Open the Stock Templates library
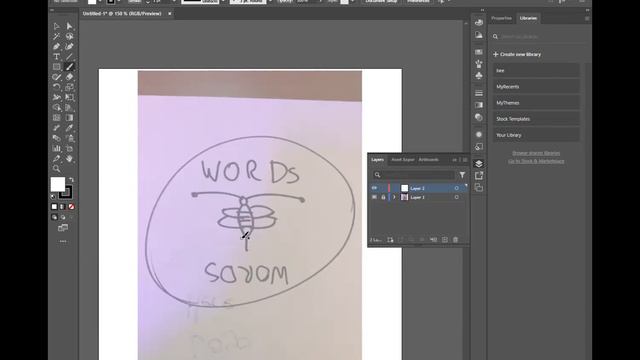The height and width of the screenshot is (360, 640). 536,119
